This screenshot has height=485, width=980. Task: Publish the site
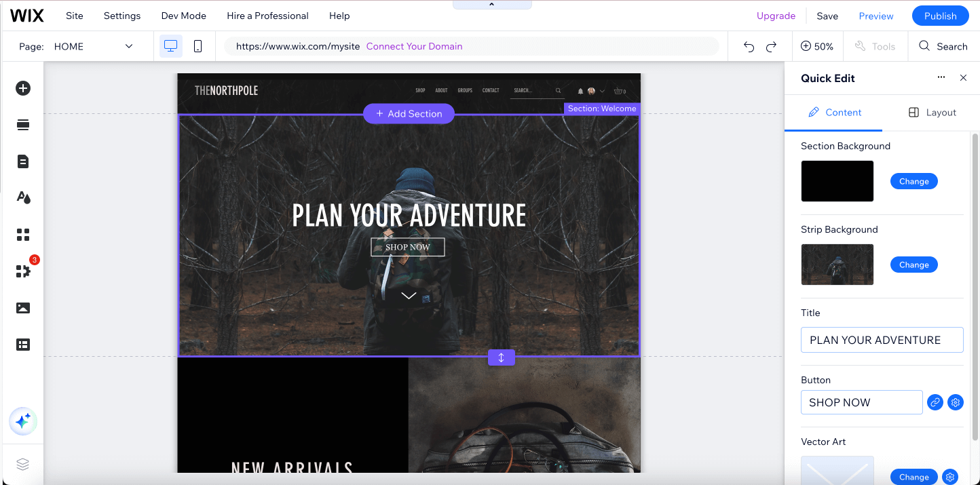941,16
